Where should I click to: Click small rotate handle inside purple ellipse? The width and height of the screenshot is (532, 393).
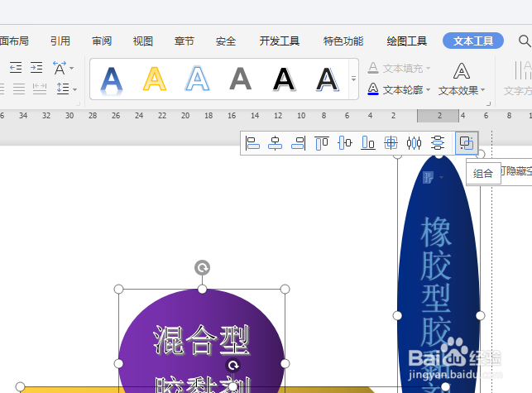click(x=233, y=366)
